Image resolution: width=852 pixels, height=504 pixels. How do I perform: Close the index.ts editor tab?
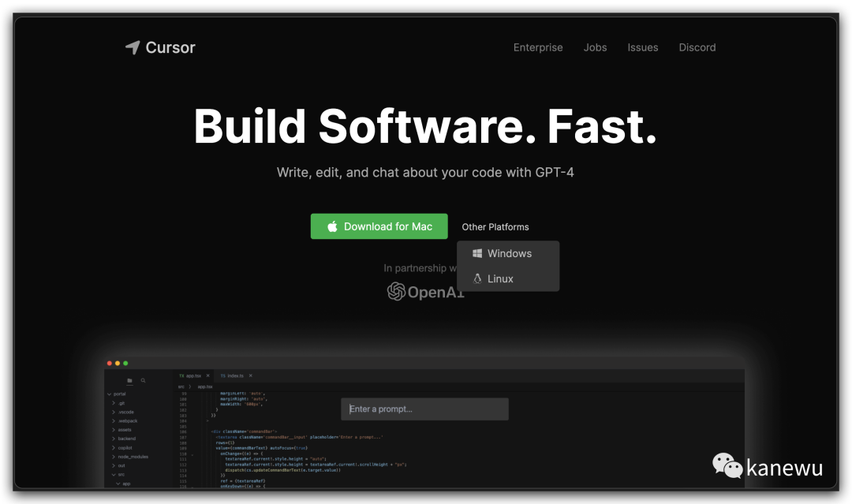(x=250, y=376)
